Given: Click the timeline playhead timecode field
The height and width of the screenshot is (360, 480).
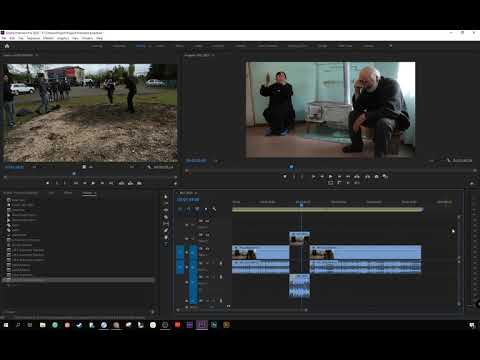Looking at the screenshot, I should [188, 199].
